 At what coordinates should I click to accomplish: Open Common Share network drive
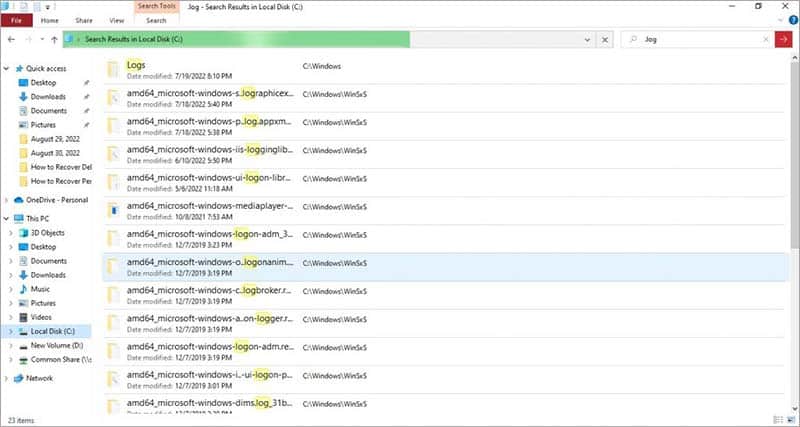(61, 360)
